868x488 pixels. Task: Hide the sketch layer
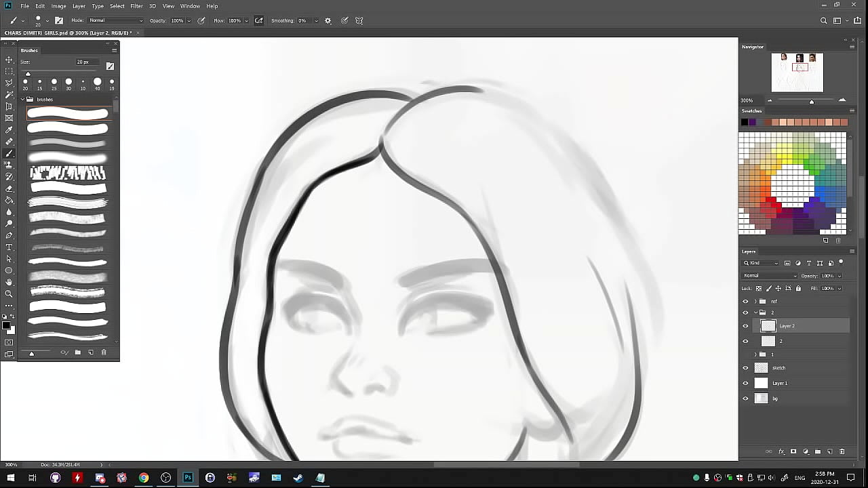click(x=745, y=368)
